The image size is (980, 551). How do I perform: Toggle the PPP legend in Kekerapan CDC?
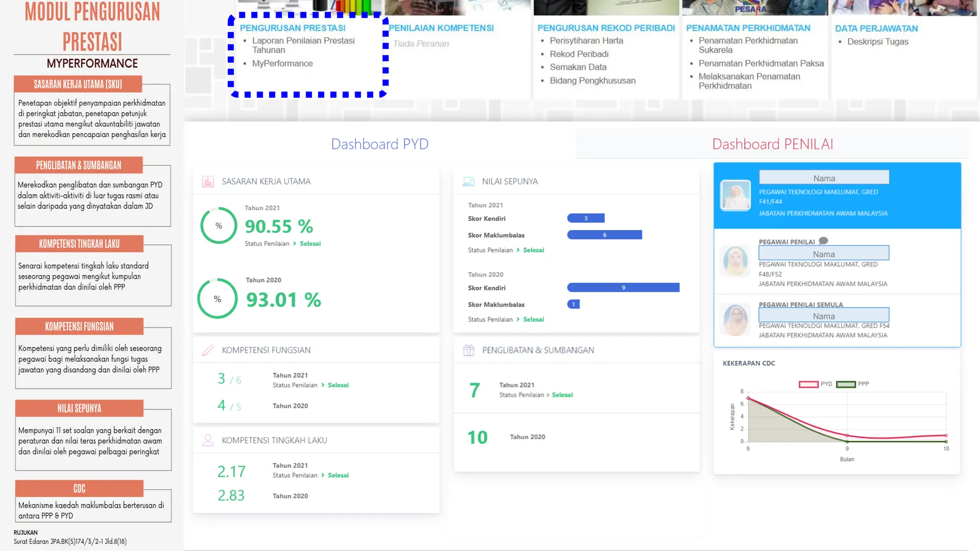pyautogui.click(x=846, y=384)
